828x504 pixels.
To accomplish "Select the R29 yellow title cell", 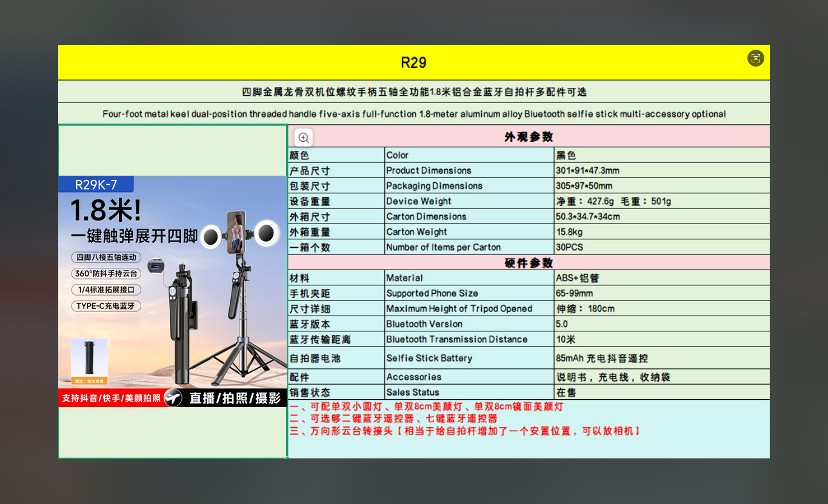I will coord(413,62).
